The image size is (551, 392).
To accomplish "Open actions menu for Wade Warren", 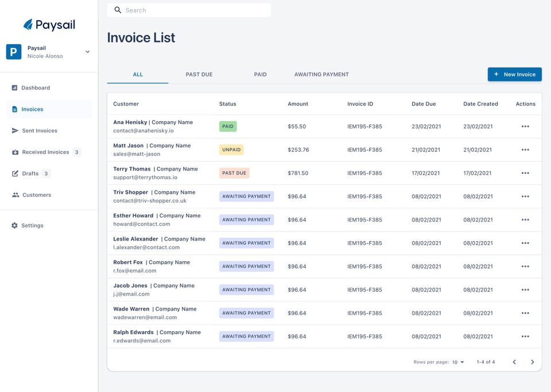I will tap(525, 313).
